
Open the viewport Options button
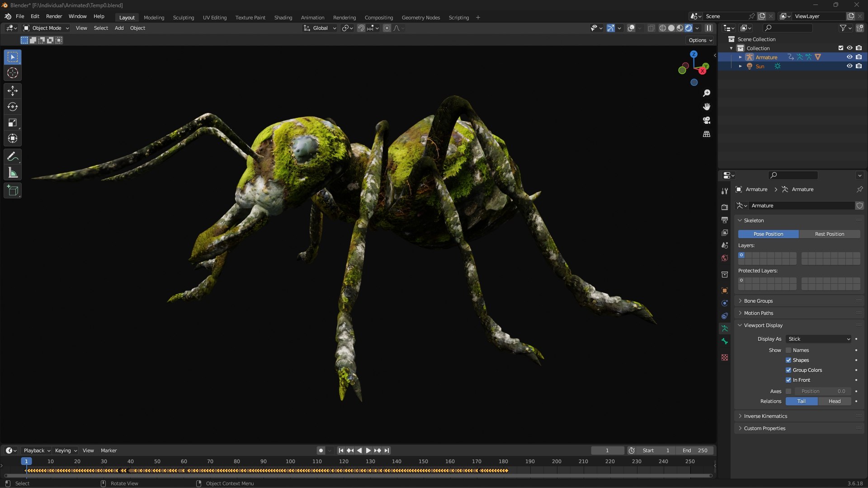[700, 40]
